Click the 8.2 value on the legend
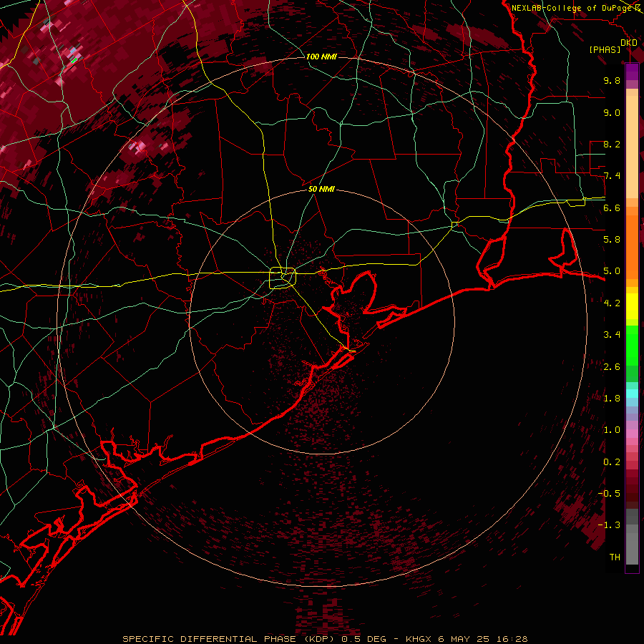The width and height of the screenshot is (644, 644). coord(612,144)
